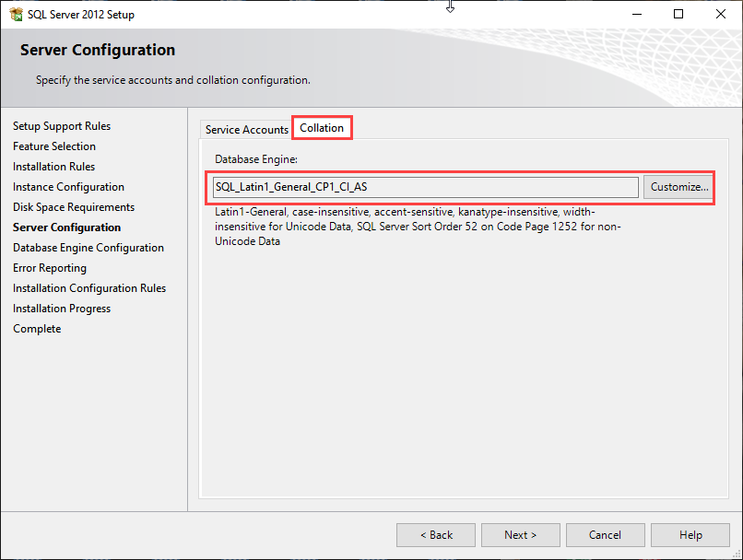743x560 pixels.
Task: Click Database Engine Configuration step
Action: coord(88,248)
